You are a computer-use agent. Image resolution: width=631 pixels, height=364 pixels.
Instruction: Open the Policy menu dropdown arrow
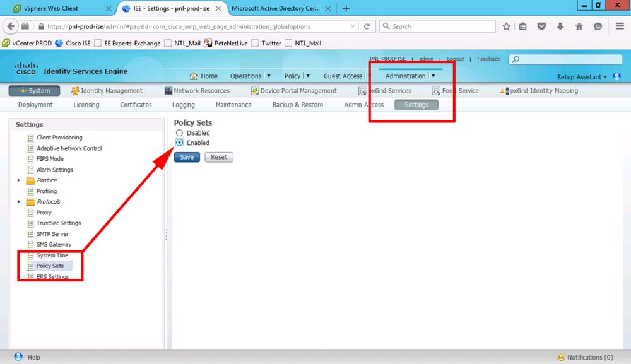(308, 76)
